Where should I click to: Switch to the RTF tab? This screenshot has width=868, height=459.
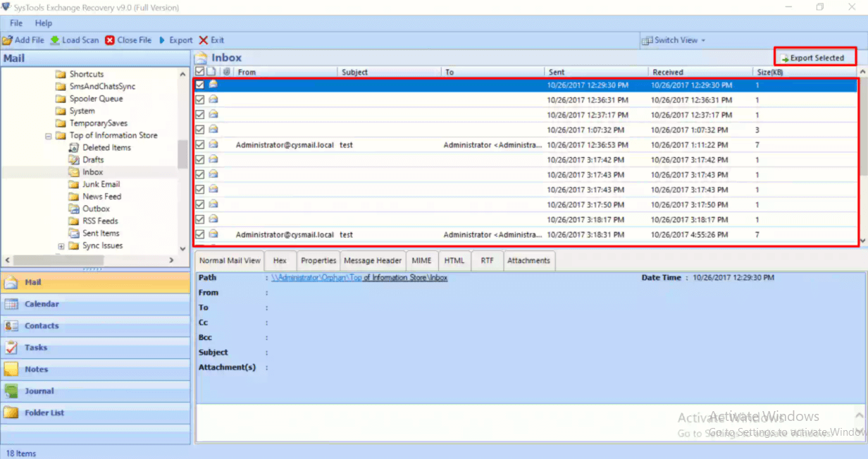point(487,260)
